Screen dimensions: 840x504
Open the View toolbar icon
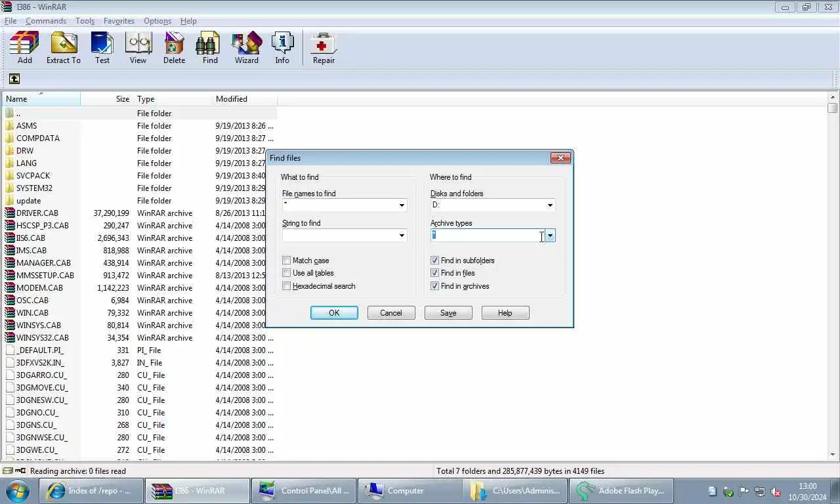pyautogui.click(x=138, y=49)
